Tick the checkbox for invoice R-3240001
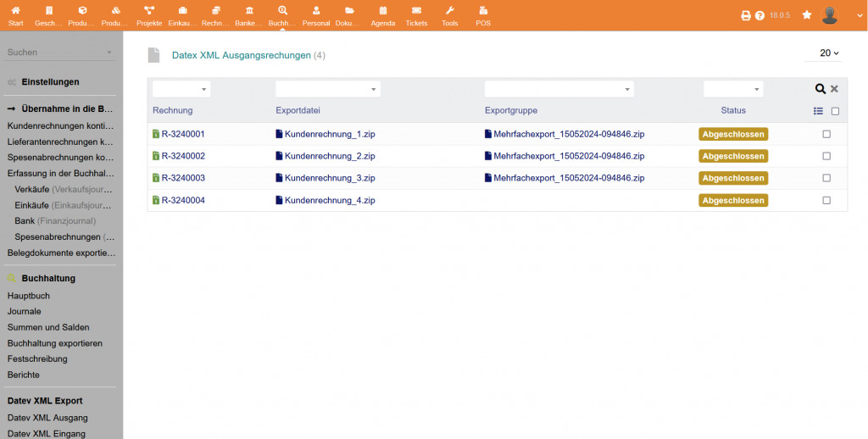Screen dimensions: 868x439 tap(826, 134)
